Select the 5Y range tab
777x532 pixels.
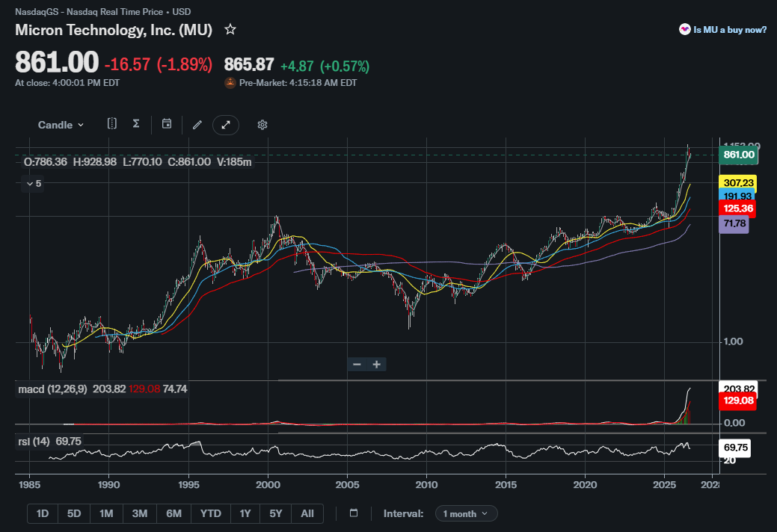275,513
